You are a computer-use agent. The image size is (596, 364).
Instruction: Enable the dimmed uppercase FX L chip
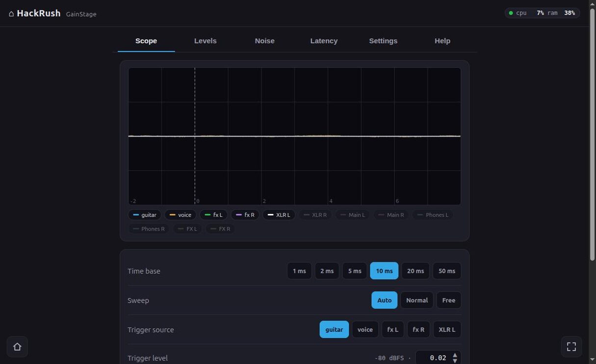coord(187,229)
